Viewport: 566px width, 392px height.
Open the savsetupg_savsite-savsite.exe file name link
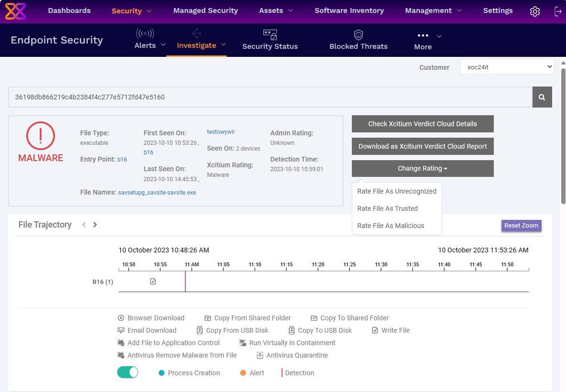157,193
